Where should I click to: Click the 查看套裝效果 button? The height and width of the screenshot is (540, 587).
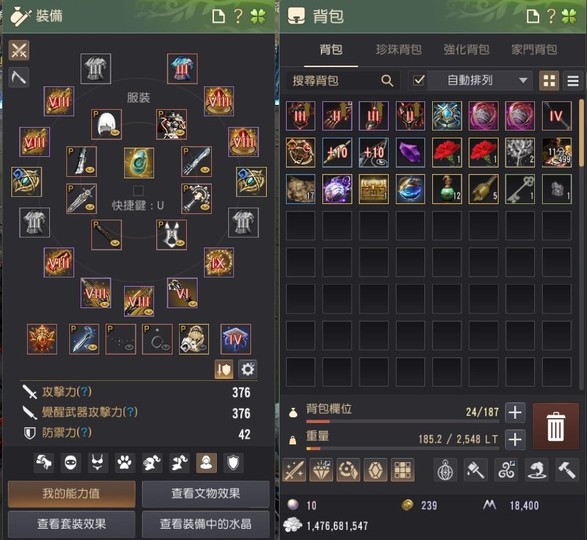(72, 523)
